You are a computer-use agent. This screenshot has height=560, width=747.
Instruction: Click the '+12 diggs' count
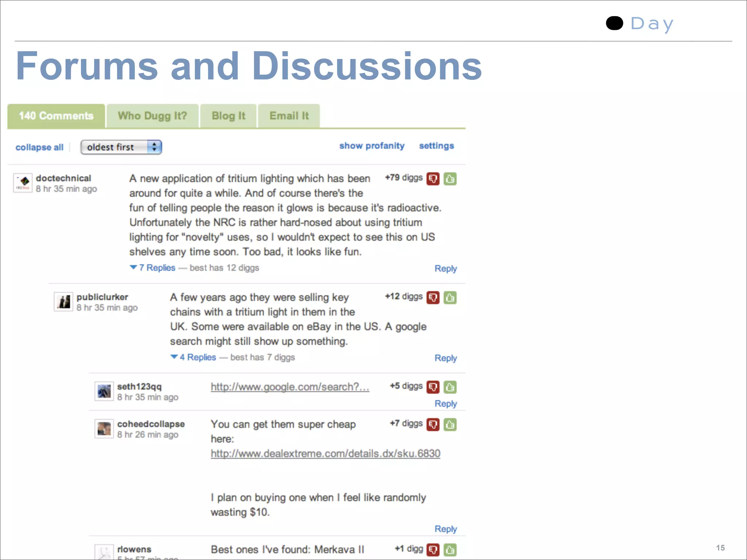pos(404,296)
